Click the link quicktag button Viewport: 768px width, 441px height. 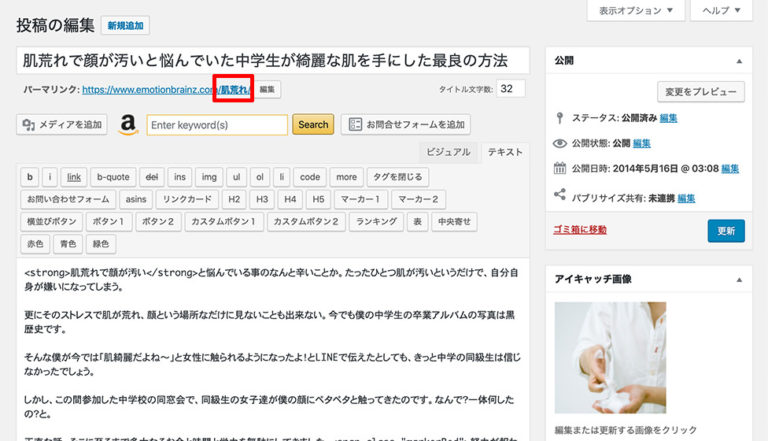click(74, 177)
